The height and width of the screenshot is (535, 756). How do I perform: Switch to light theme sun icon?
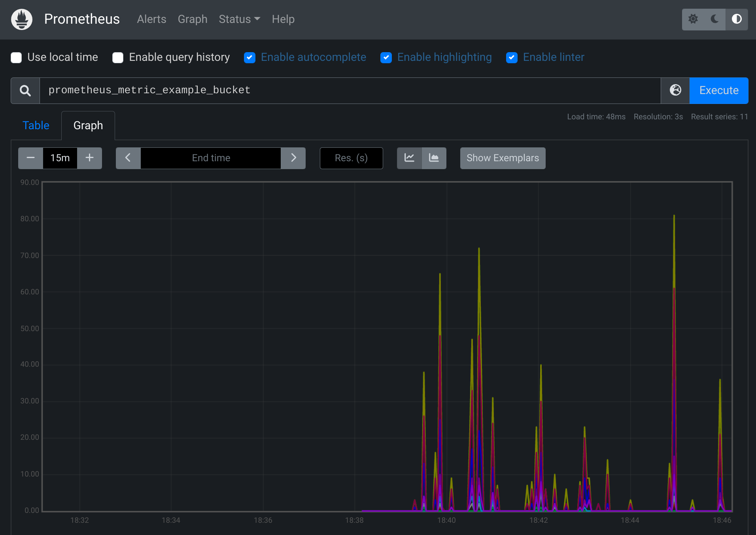[693, 19]
